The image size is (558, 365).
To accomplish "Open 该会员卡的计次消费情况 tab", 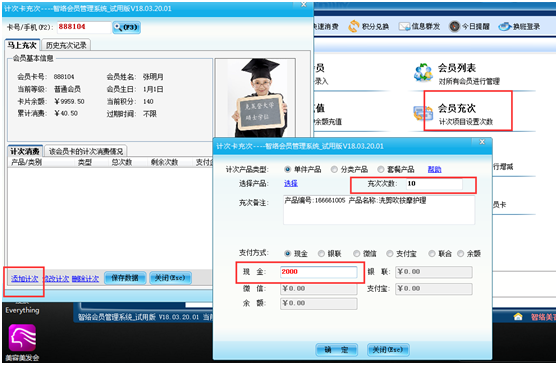I will pos(86,151).
